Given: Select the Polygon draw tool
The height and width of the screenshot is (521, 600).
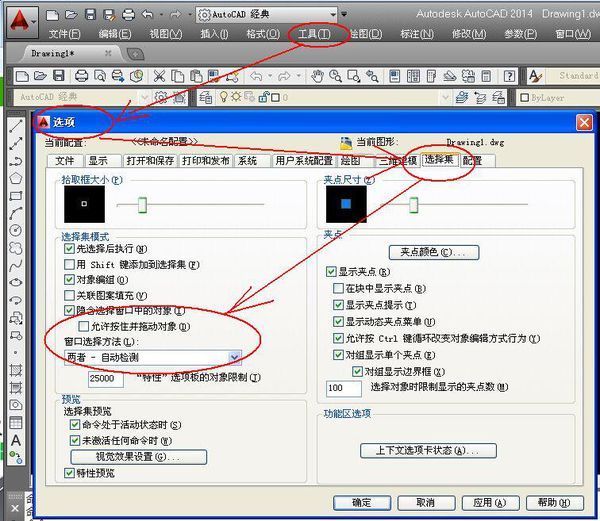Looking at the screenshot, I should [16, 178].
